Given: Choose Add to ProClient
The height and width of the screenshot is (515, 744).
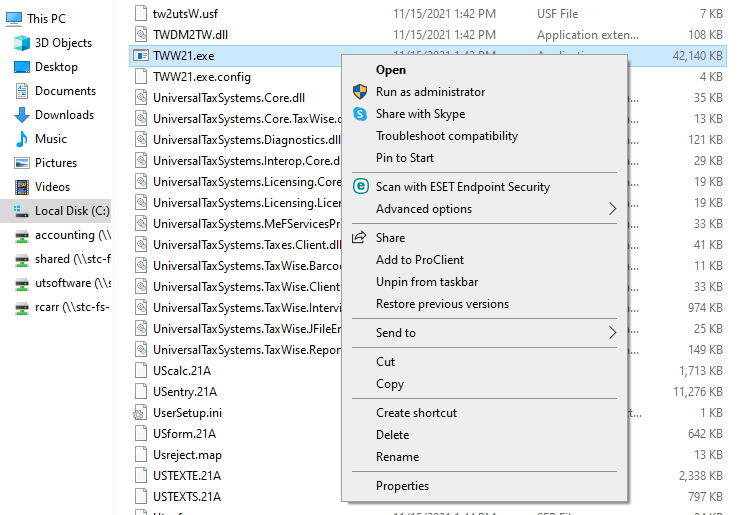Looking at the screenshot, I should (x=420, y=260).
